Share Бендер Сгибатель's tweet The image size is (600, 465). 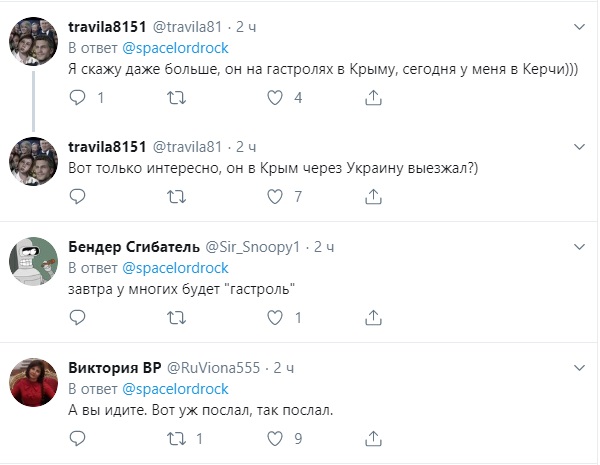(373, 318)
